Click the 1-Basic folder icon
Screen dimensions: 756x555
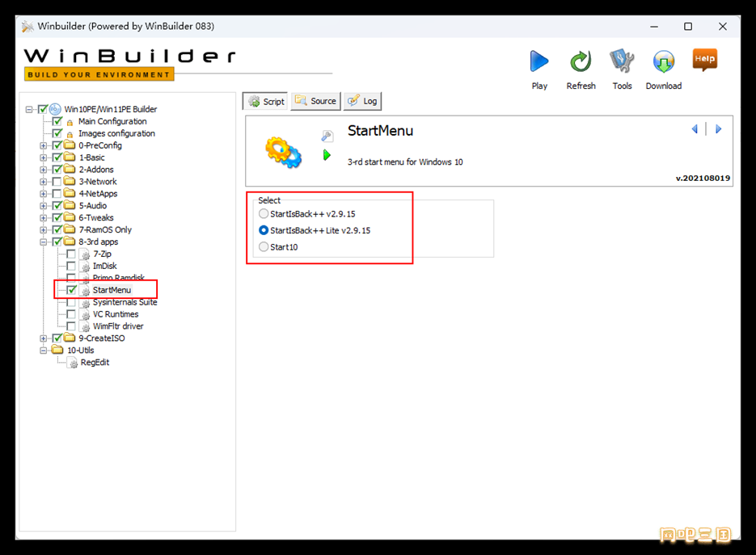coord(70,157)
